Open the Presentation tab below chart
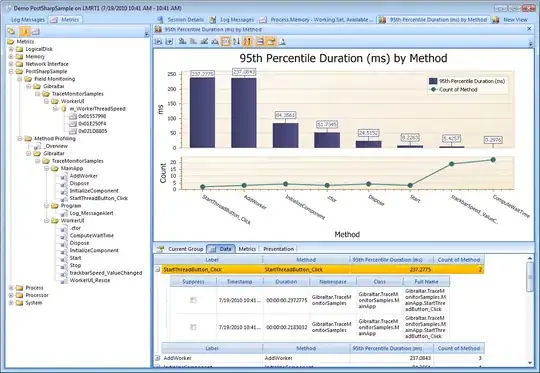This screenshot has width=540, height=373. click(x=278, y=249)
